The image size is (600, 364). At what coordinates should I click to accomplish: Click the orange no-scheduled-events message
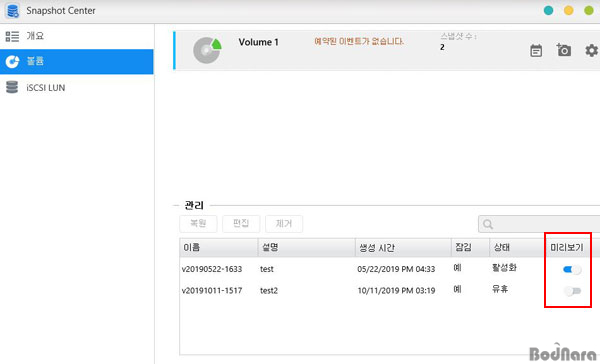pyautogui.click(x=359, y=41)
